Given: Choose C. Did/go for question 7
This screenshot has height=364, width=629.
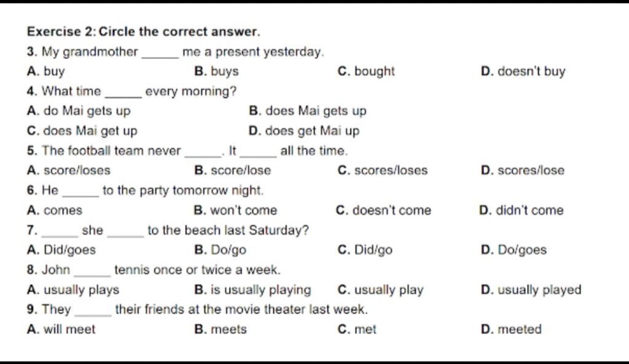Looking at the screenshot, I should pyautogui.click(x=365, y=250).
